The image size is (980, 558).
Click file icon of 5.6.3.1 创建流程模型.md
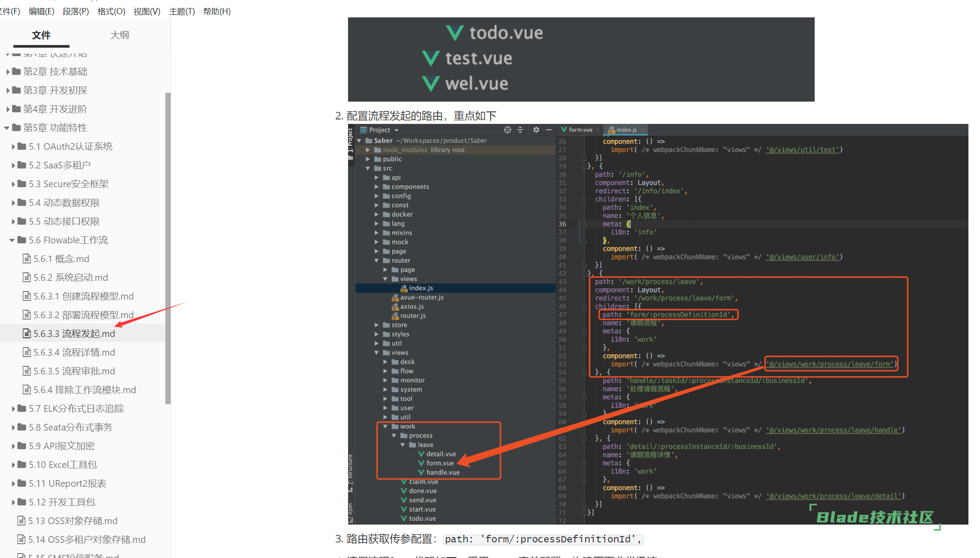coord(27,296)
